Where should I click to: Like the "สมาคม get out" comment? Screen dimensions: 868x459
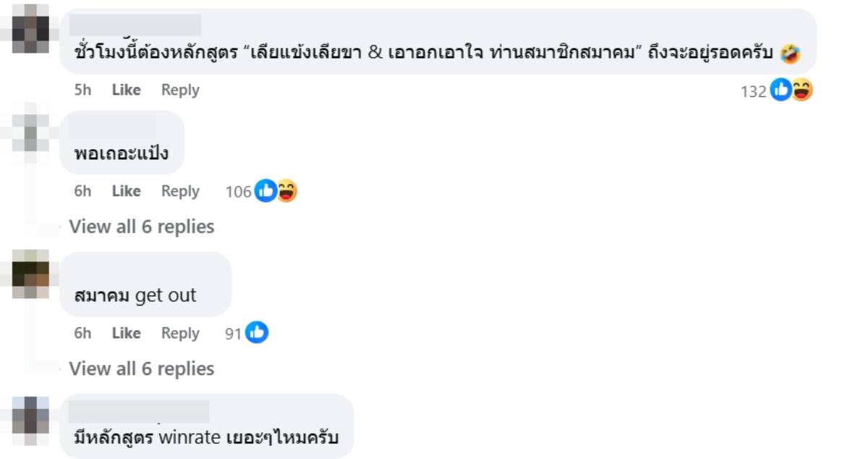(x=126, y=333)
